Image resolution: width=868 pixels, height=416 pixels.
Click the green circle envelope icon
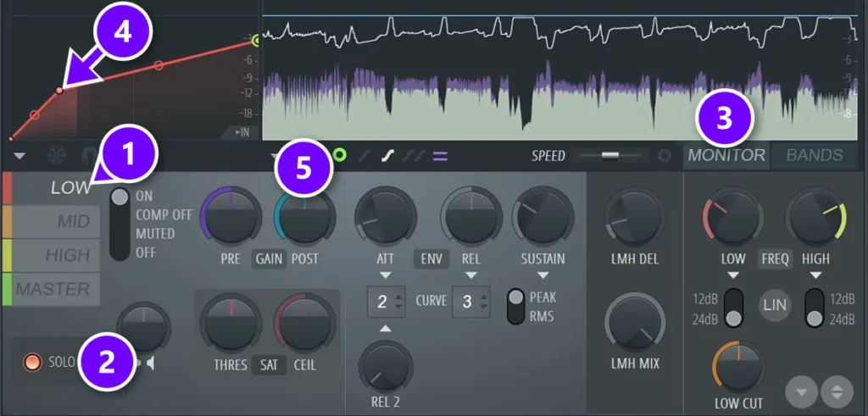click(339, 155)
